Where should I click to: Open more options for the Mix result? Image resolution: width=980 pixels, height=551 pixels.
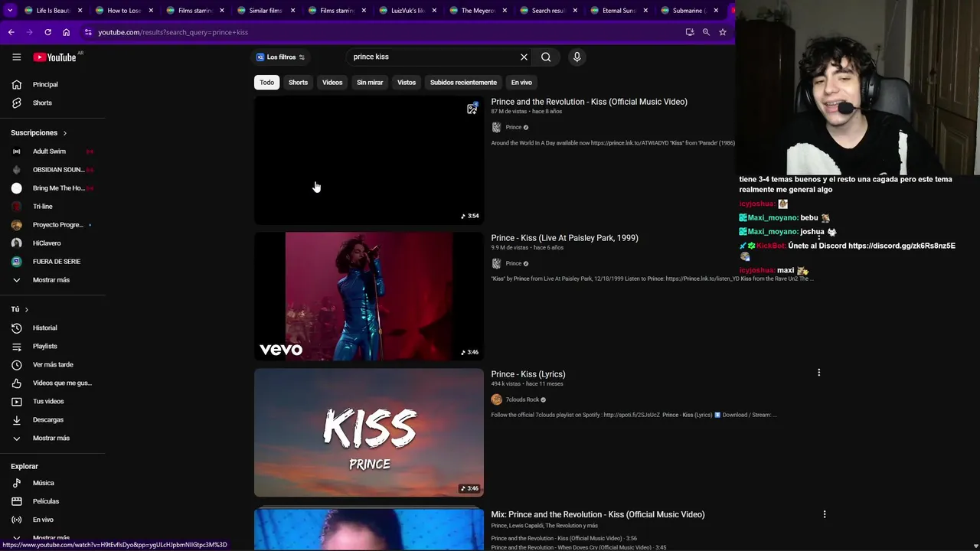pyautogui.click(x=825, y=514)
